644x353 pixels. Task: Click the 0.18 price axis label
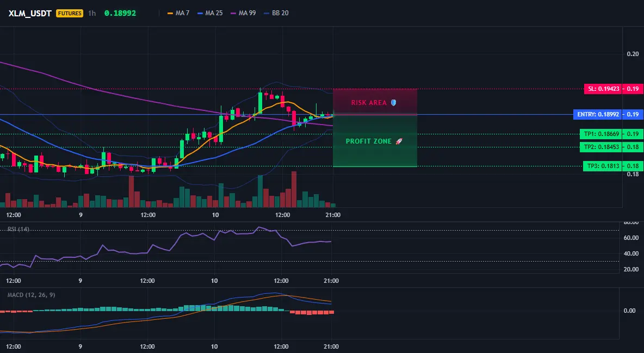(x=633, y=174)
